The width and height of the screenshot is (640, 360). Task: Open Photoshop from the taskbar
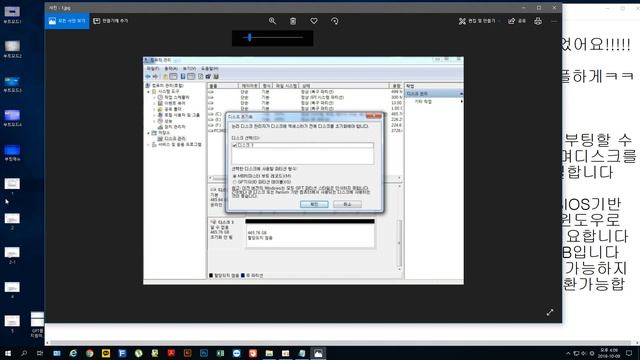click(204, 353)
